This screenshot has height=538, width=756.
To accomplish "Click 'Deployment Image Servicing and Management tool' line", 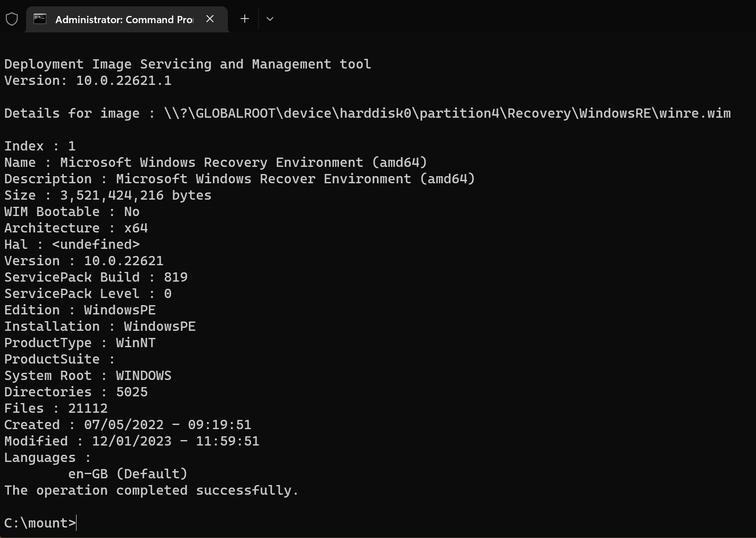I will (x=188, y=64).
